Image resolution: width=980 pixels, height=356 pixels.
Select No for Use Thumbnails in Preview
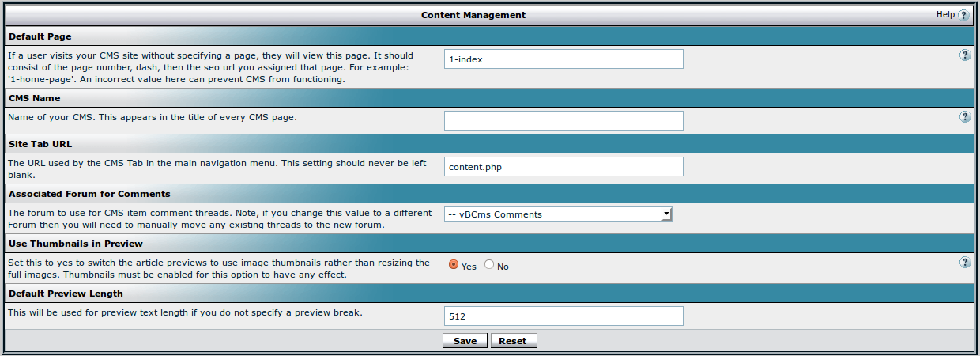(x=489, y=265)
